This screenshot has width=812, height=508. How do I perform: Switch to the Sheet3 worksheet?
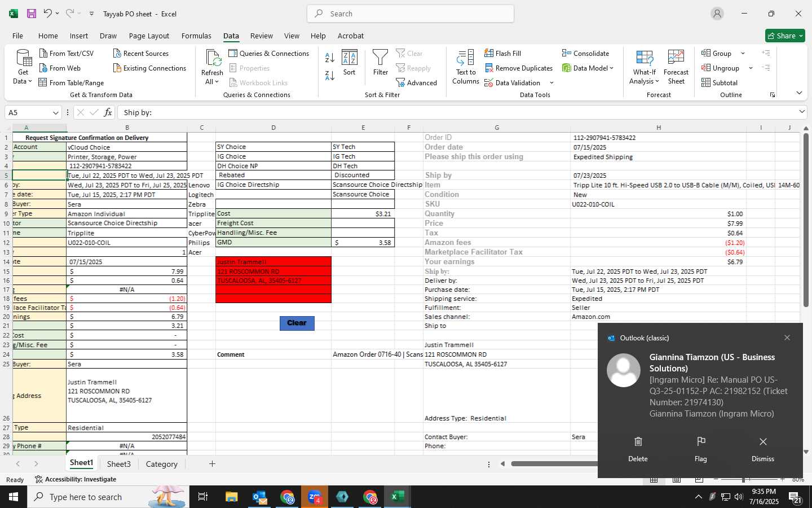[119, 464]
